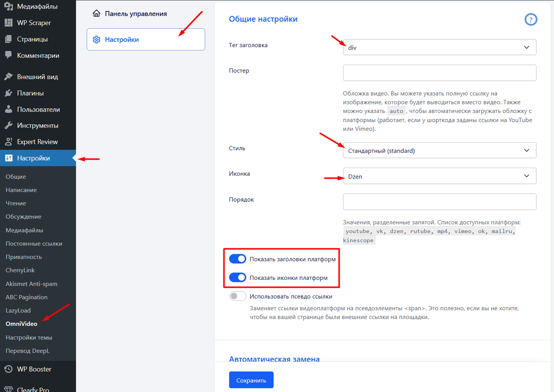Click the WP Booster icon
Screen dimensions: 554x392
[8, 369]
